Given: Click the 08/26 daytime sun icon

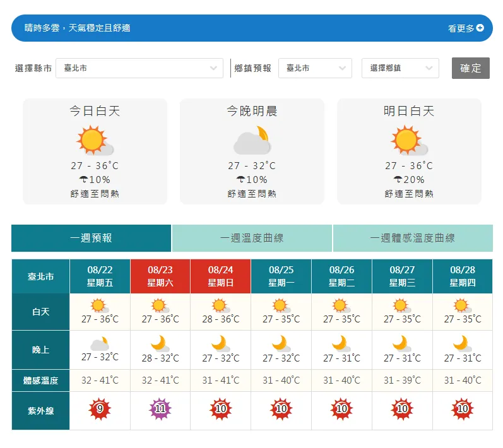Looking at the screenshot, I should pos(341,305).
